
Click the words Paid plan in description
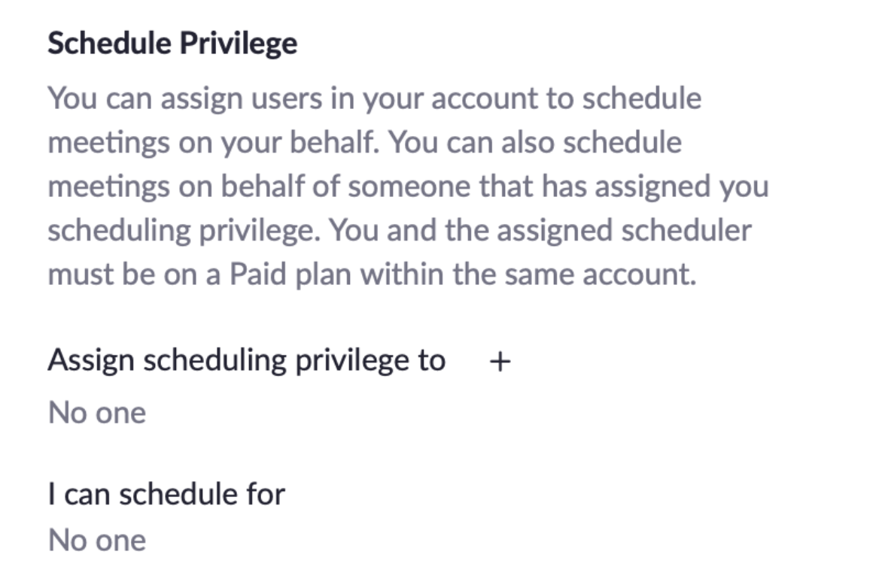(x=290, y=274)
